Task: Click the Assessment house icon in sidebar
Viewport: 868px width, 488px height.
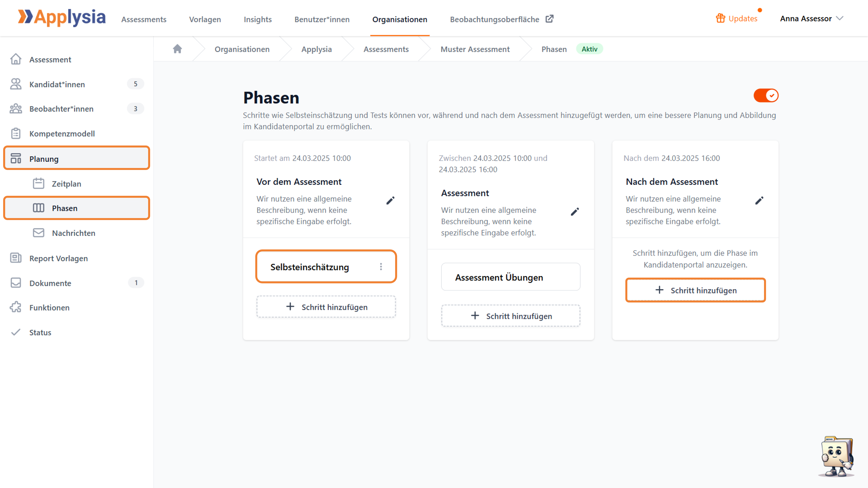Action: (16, 59)
